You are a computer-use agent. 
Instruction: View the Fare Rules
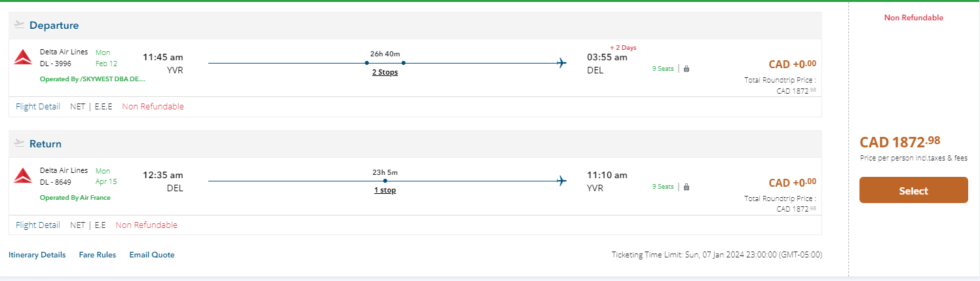pos(98,255)
